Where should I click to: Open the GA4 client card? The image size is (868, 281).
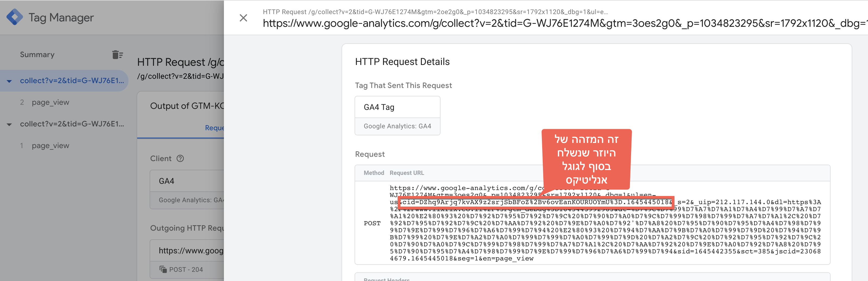point(187,189)
